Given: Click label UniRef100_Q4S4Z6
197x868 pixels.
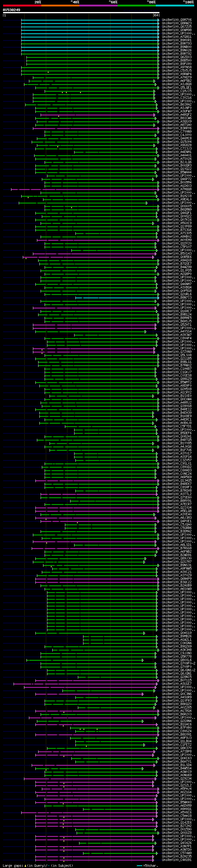Looking at the screenshot, I should [177, 843].
